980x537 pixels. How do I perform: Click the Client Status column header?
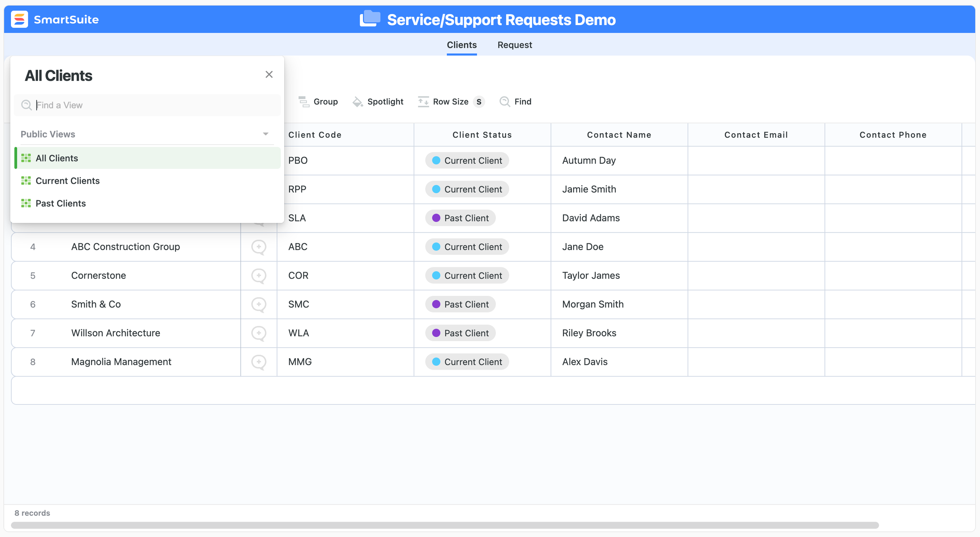click(482, 135)
